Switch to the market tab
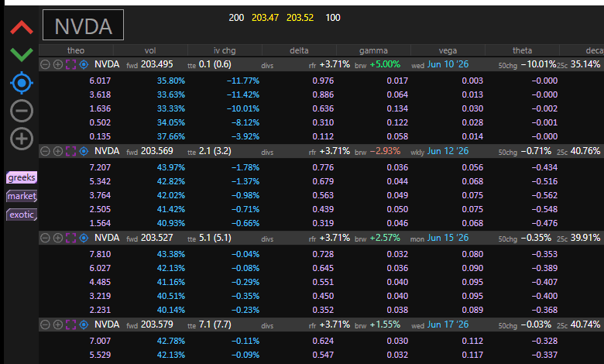 [x=22, y=196]
